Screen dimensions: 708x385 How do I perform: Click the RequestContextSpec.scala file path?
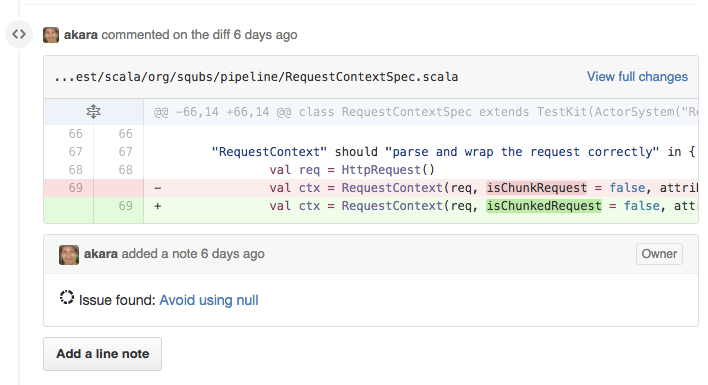(x=256, y=77)
